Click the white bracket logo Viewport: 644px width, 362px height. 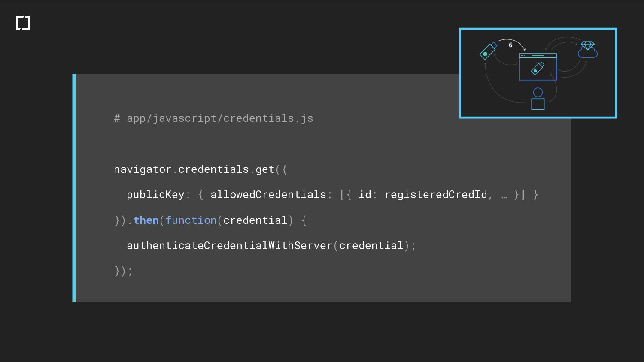click(23, 23)
